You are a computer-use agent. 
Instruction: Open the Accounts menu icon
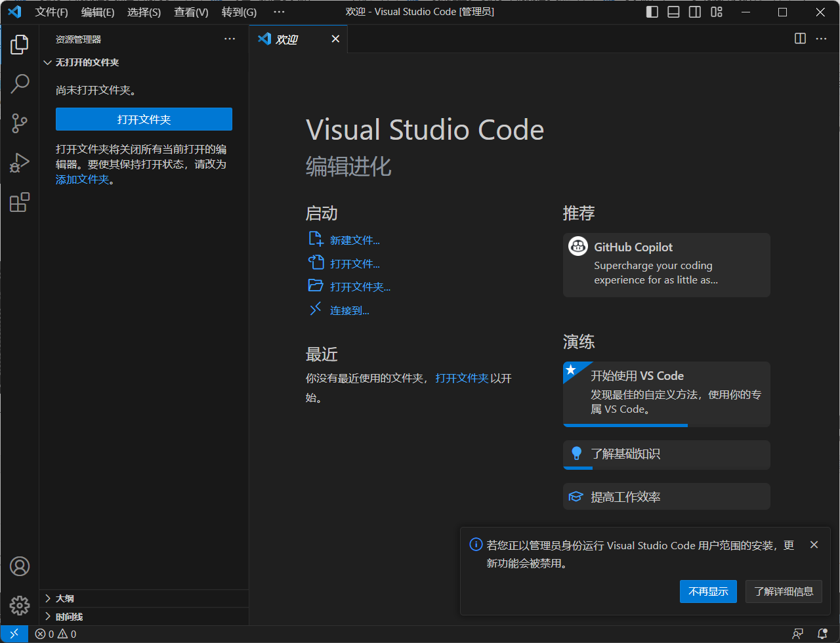20,566
